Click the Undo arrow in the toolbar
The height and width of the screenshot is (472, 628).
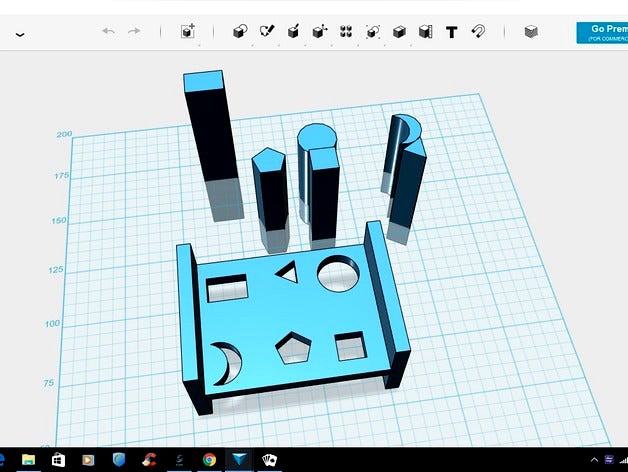tap(108, 32)
